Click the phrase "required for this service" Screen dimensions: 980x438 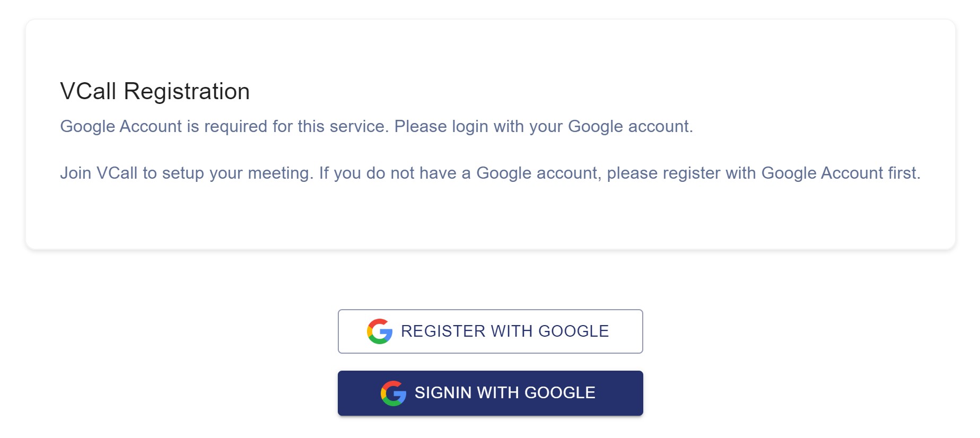[x=296, y=126]
